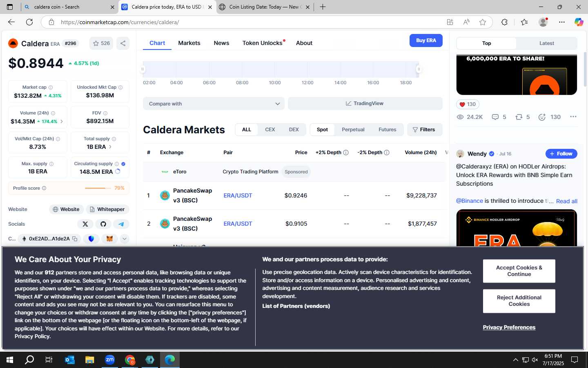Switch community feed to Top
This screenshot has height=368, width=588.
(x=486, y=43)
